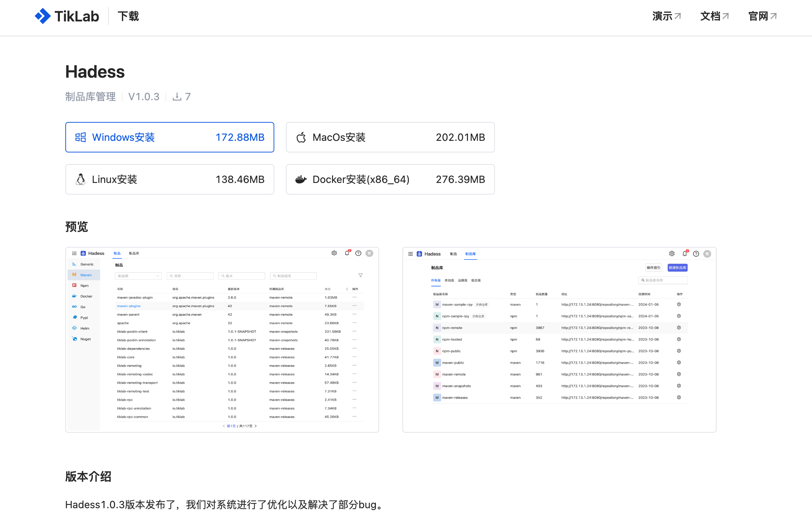The width and height of the screenshot is (812, 522).
Task: Click the app grid icon beside Hadess logo
Action: tap(74, 253)
